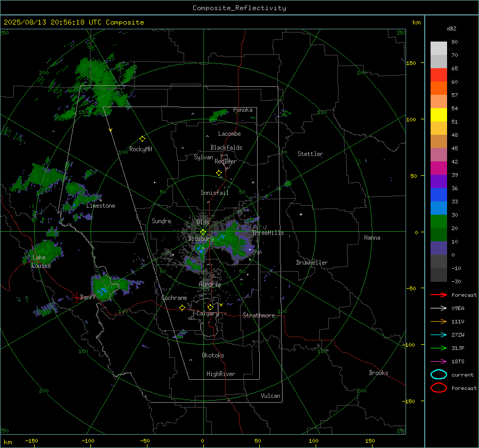Pick the magenta 39-42 dBZ color swatch
479x448 pixels.
click(x=439, y=168)
